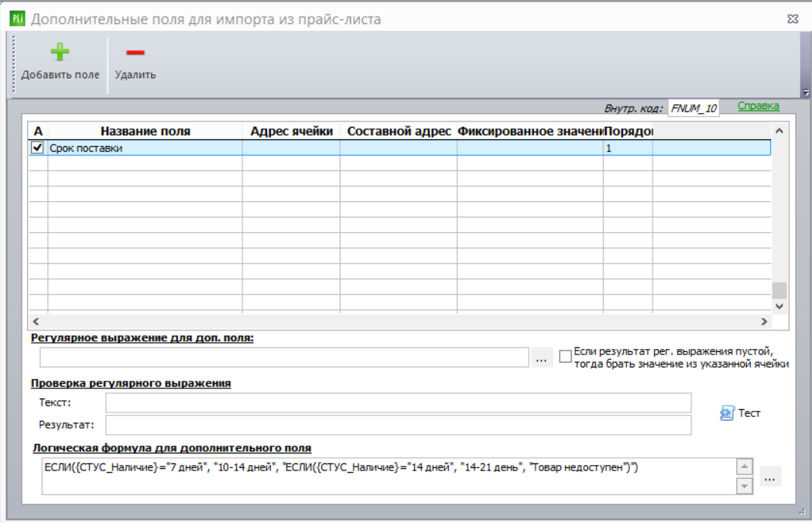Screen dimensions: 812x523
Task: Click the logical formula ЕСЛИ text box
Action: [x=389, y=476]
